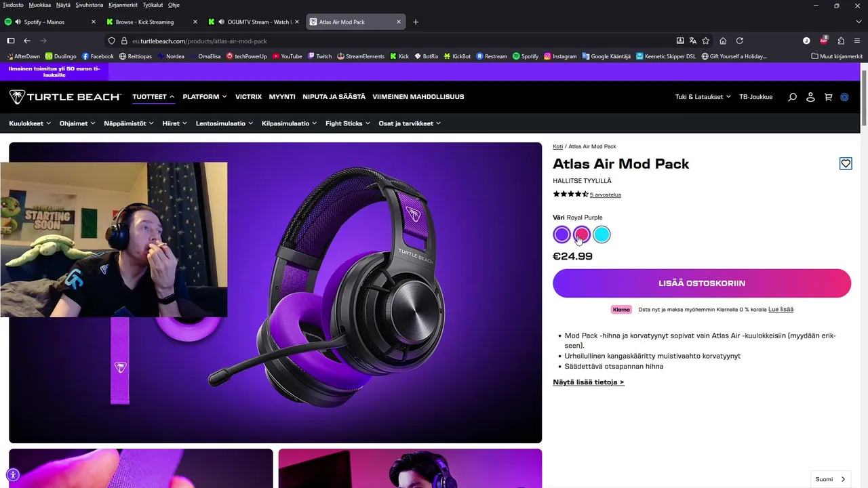Select the Royal Purple color option
Viewport: 868px width, 488px height.
point(561,235)
